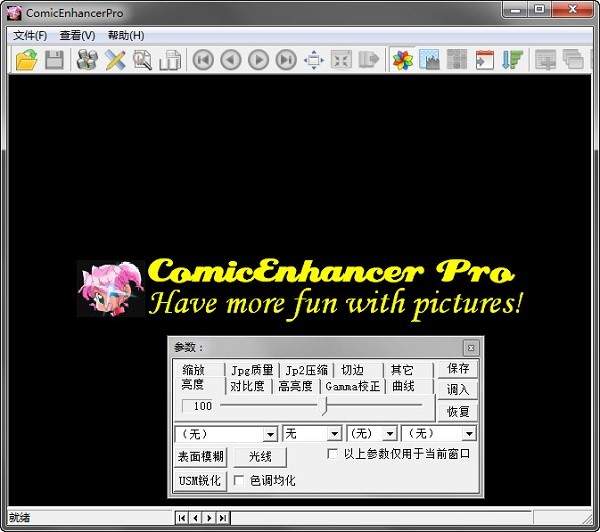The height and width of the screenshot is (532, 600).
Task: Click status bar previous-page arrow
Action: pos(196,518)
